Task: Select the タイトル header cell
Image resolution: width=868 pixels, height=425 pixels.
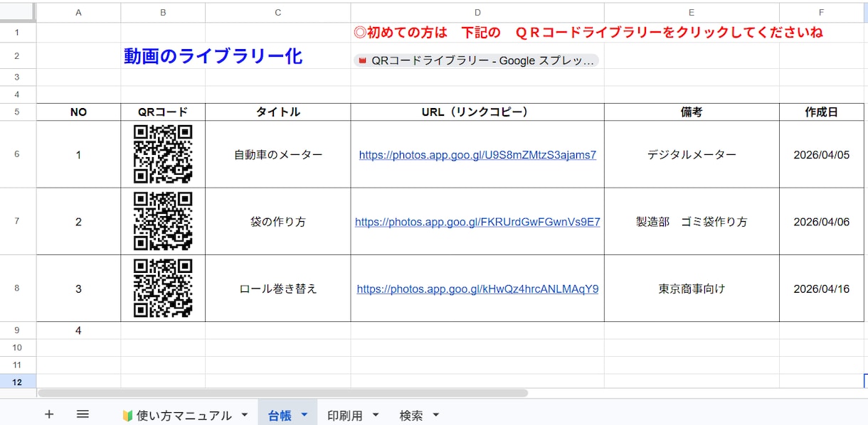Action: (x=277, y=112)
